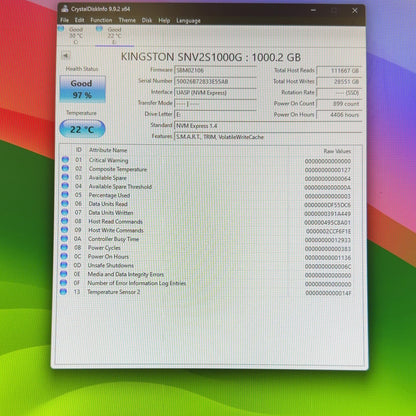Click status orb for Unsafe Shutdowns row
Image resolution: width=416 pixels, height=416 pixels.
coord(64,265)
